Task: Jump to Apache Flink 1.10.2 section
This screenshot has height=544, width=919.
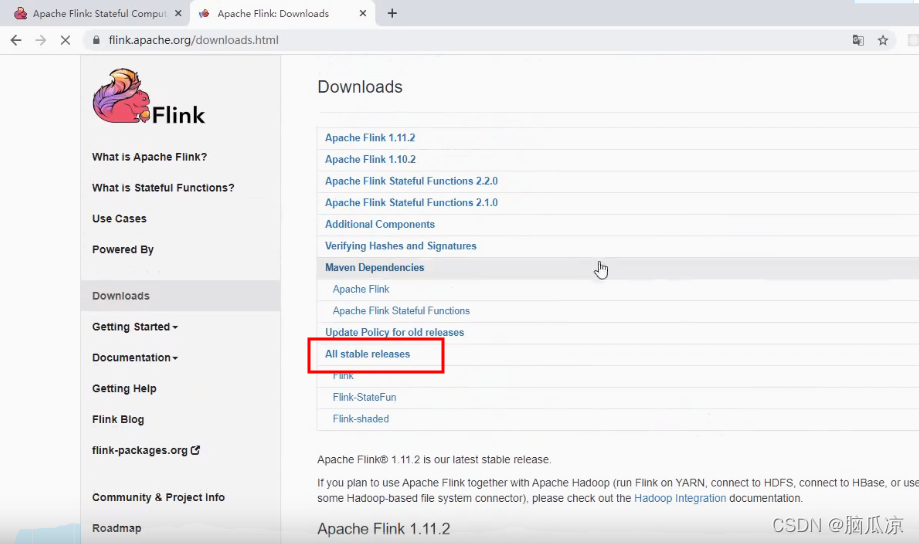Action: click(x=370, y=159)
